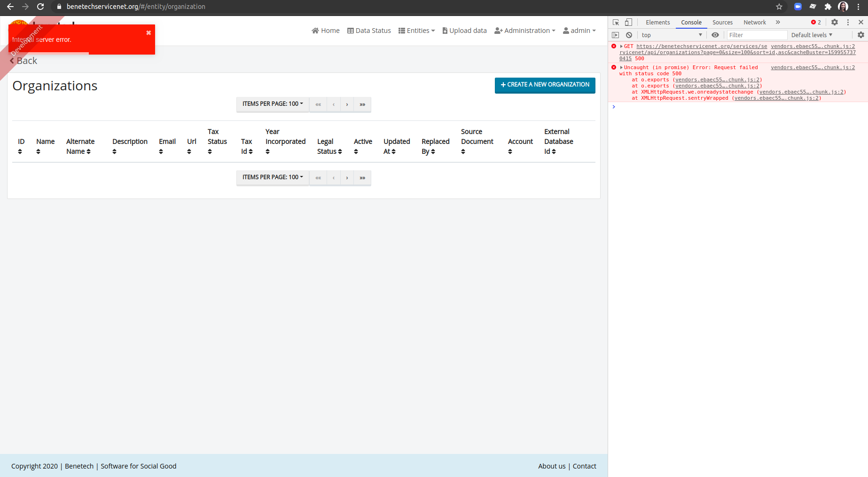This screenshot has height=477, width=868.
Task: Clear the console with the block icon
Action: 629,35
